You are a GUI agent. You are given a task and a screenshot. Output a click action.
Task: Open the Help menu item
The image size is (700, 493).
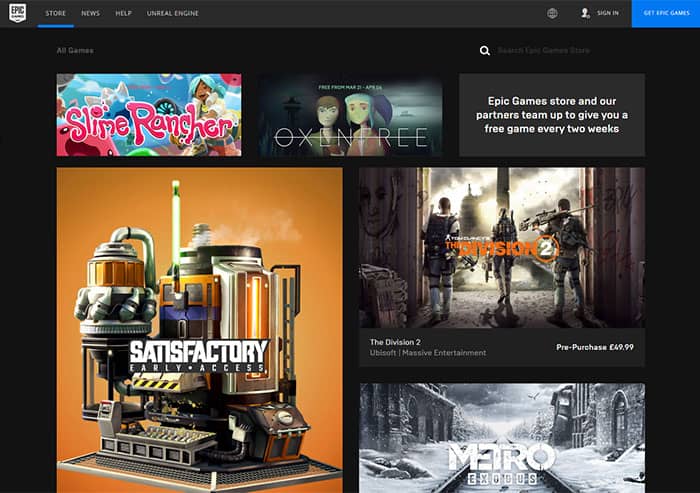coord(123,13)
